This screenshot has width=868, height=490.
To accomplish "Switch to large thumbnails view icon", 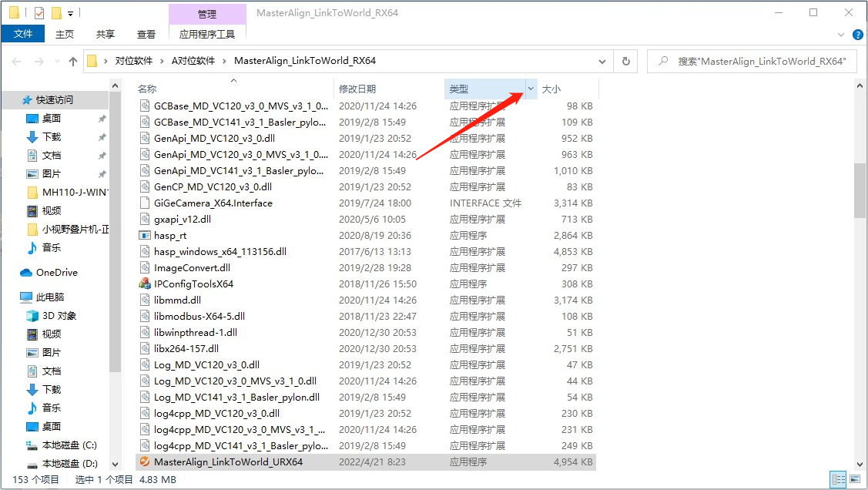I will (856, 479).
